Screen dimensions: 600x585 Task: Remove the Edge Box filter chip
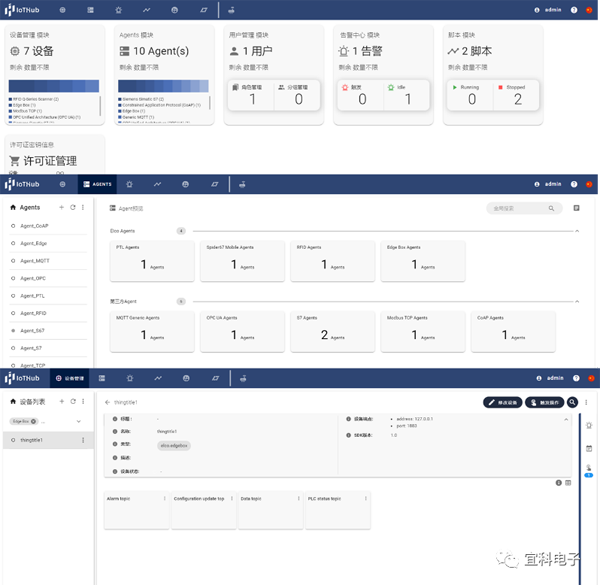pos(34,422)
